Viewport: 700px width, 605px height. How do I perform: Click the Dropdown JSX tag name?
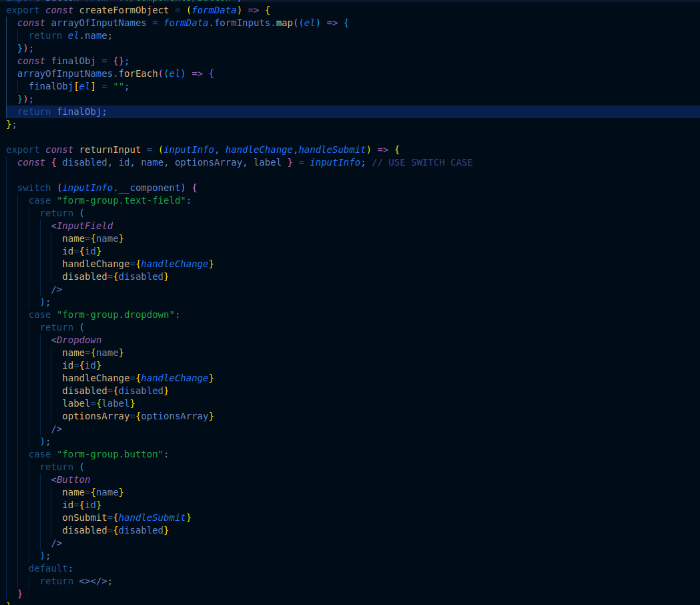click(79, 340)
